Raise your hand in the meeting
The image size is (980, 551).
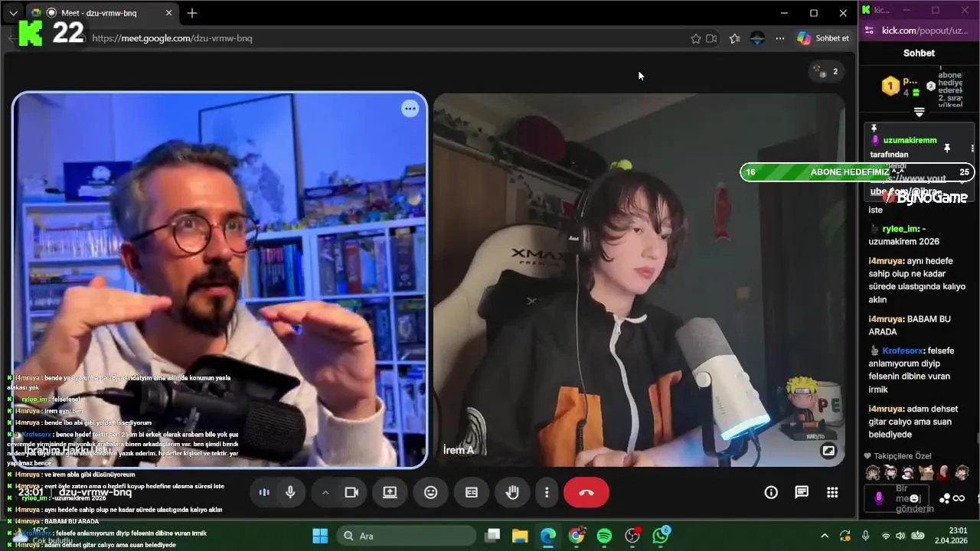[x=512, y=492]
